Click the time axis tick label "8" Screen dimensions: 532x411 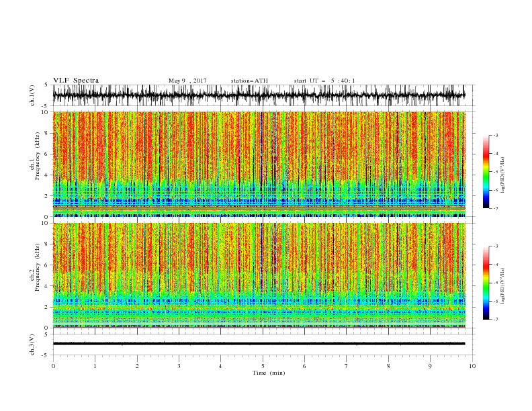point(388,366)
